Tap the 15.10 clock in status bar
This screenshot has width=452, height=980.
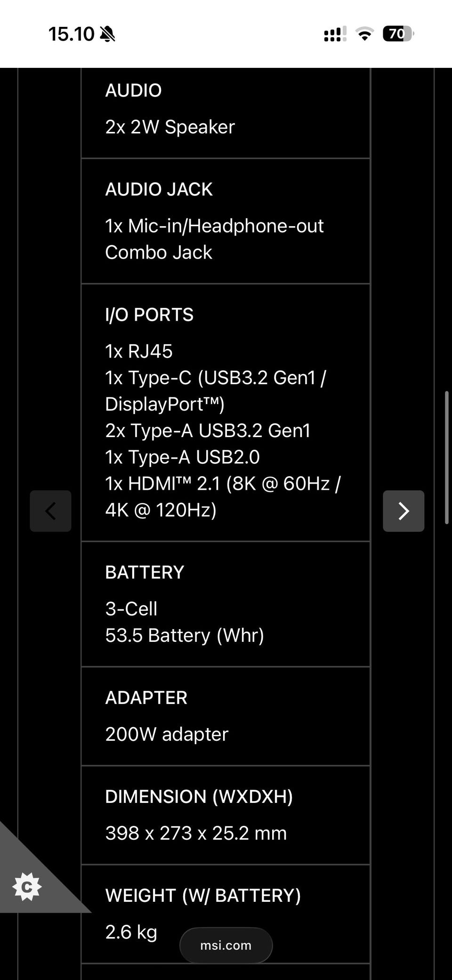click(72, 34)
